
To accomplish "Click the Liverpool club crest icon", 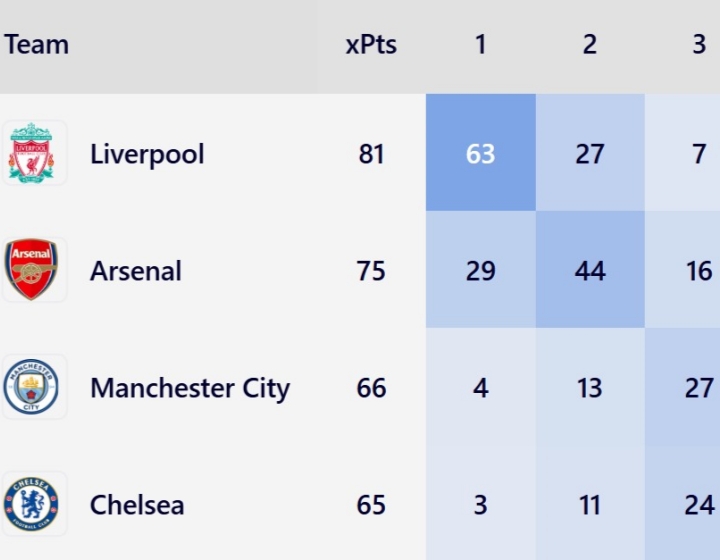I will coord(33,153).
